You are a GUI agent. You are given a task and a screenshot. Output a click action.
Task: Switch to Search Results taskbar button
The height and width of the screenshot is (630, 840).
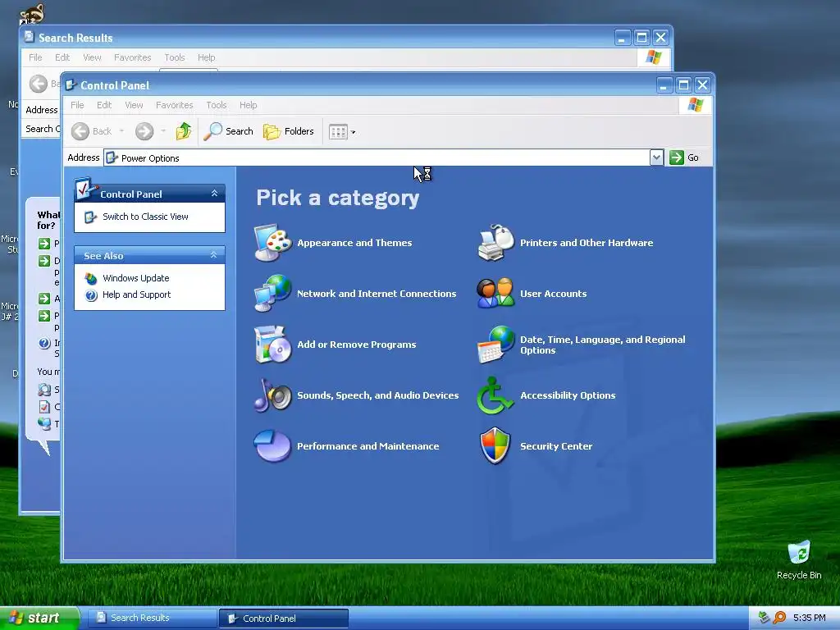[152, 618]
